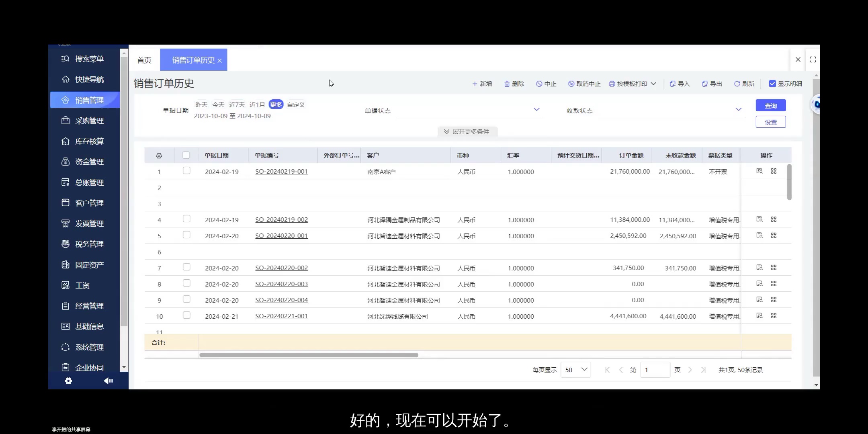Open the 单据状态 dropdown
The height and width of the screenshot is (434, 868).
(x=468, y=110)
